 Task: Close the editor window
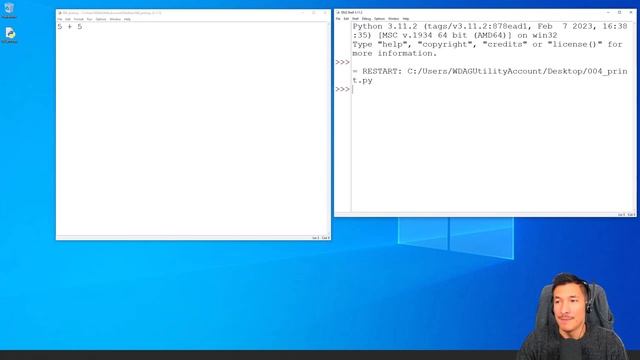tap(325, 13)
